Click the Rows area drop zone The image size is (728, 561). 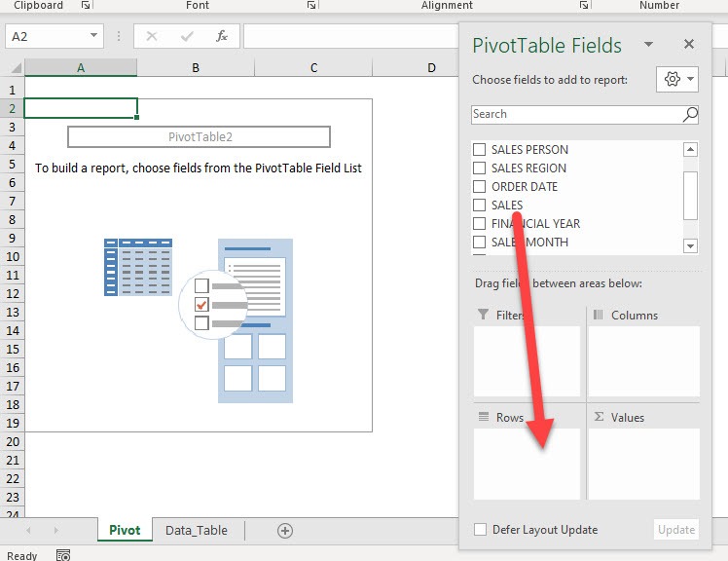pos(527,464)
